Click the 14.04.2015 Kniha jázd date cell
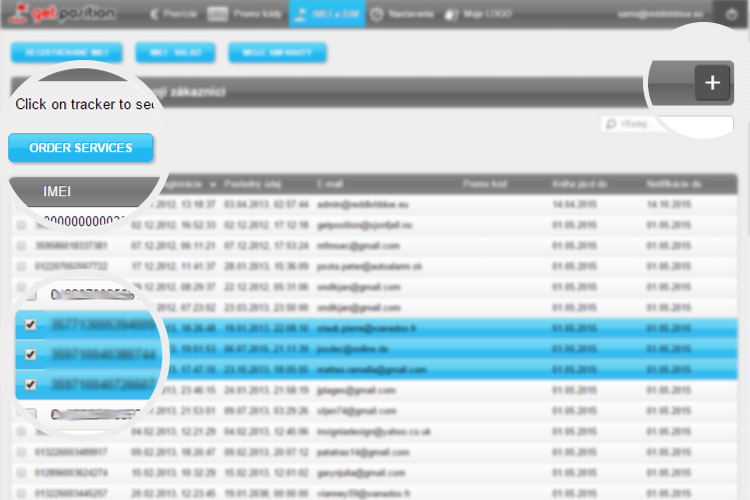Viewport: 750px width, 500px height. point(574,204)
